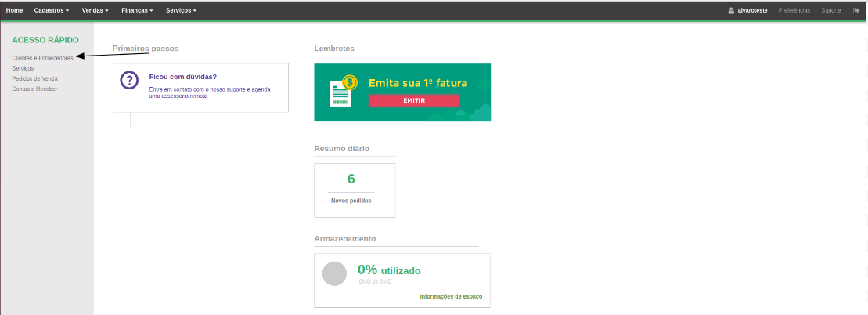868x315 pixels.
Task: Click the 6 Novos pedidos card
Action: [355, 190]
